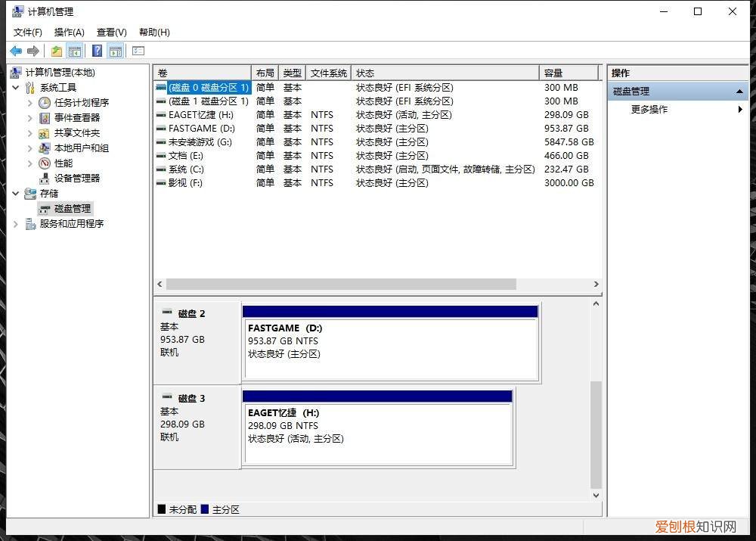The width and height of the screenshot is (756, 541).
Task: Click the horizontal scrollbar of the volume list
Action: tap(340, 284)
